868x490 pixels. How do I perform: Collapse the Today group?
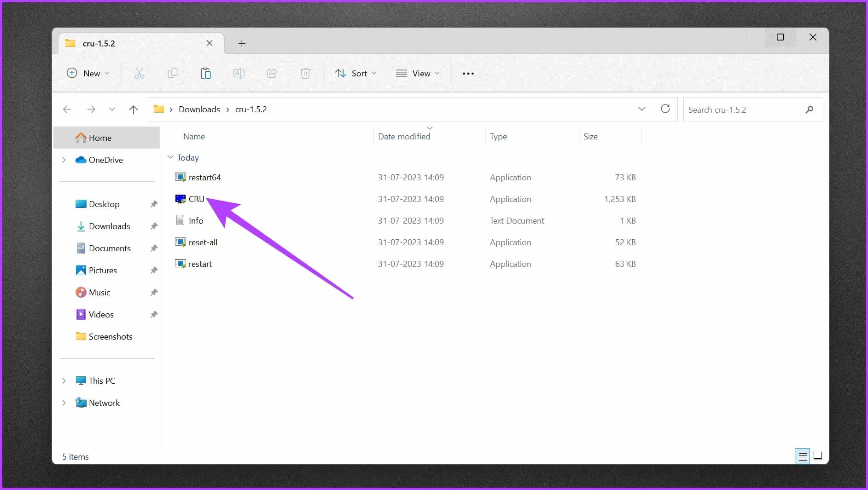point(170,157)
